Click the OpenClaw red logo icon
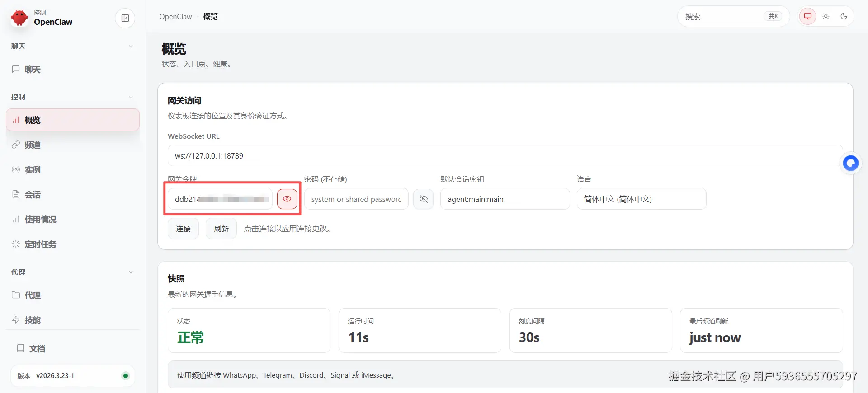The height and width of the screenshot is (393, 868). (19, 18)
